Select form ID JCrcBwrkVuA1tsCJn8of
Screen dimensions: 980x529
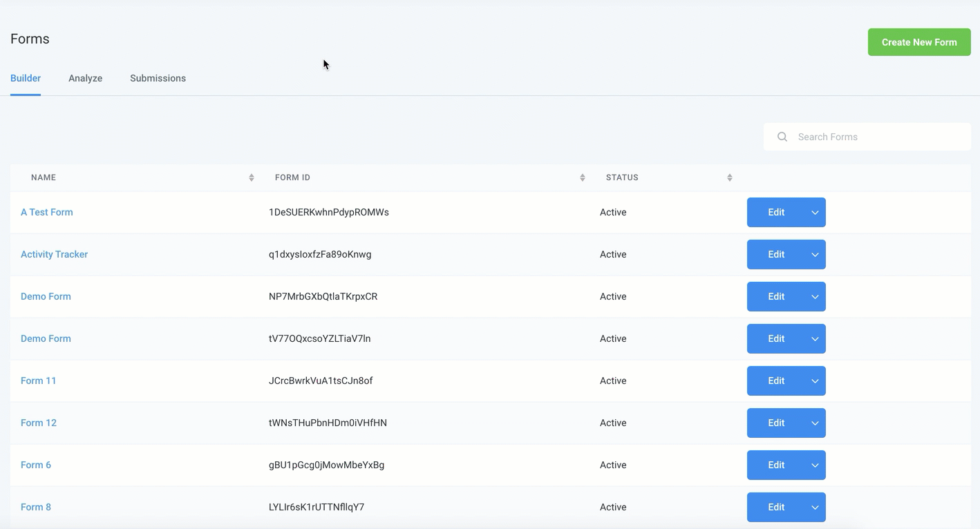point(321,381)
